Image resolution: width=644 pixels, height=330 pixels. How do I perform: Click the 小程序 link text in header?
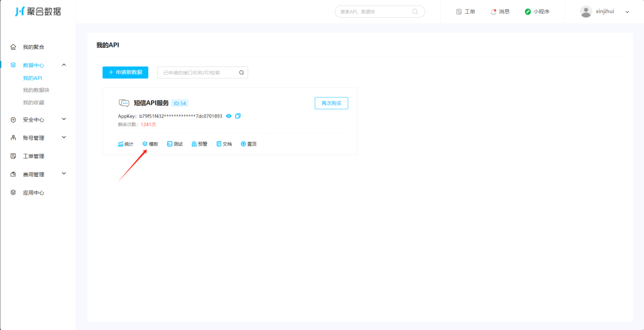tap(541, 12)
